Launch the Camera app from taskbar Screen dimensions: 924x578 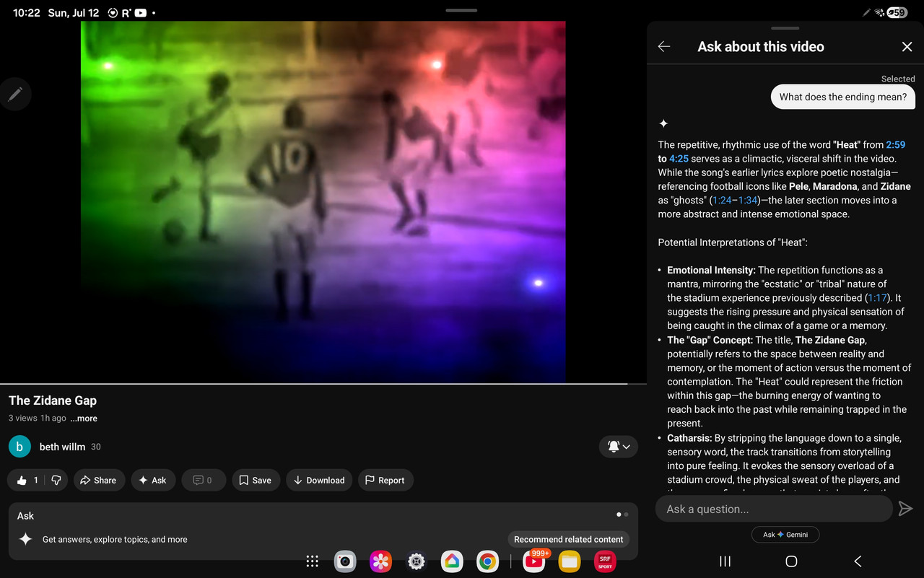[x=345, y=561]
